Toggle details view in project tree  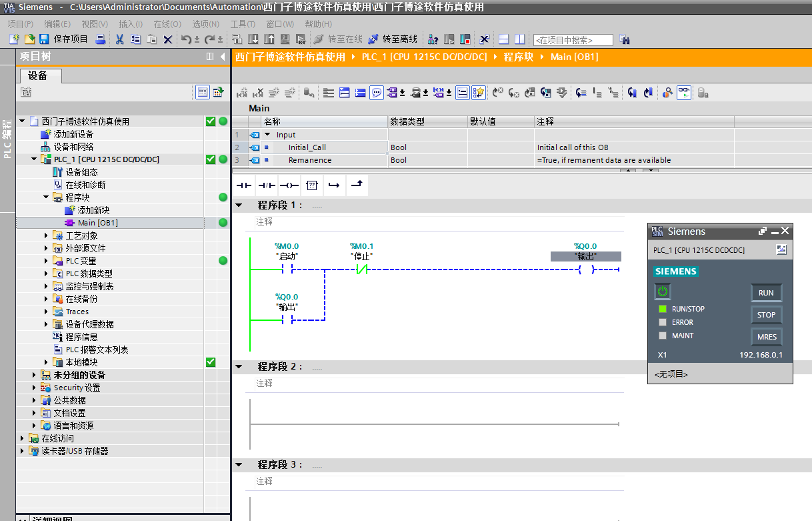click(203, 92)
